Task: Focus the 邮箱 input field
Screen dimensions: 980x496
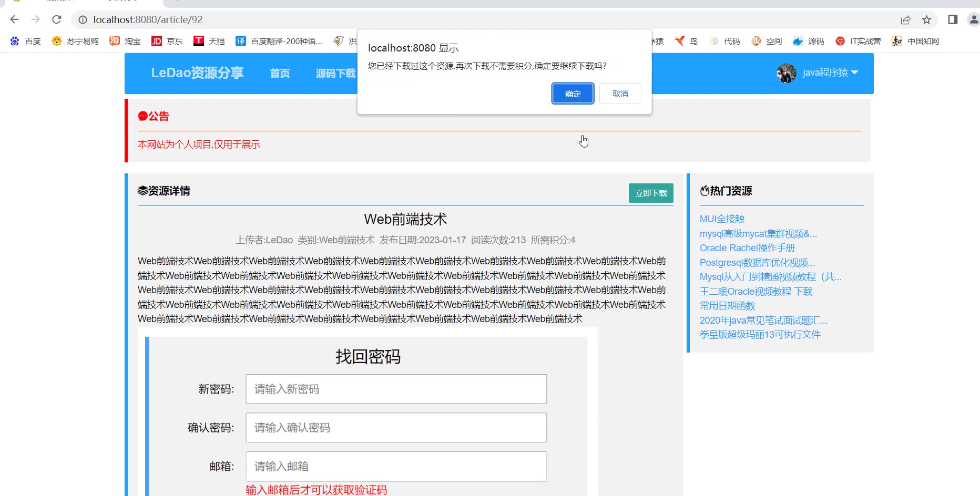Action: tap(396, 467)
